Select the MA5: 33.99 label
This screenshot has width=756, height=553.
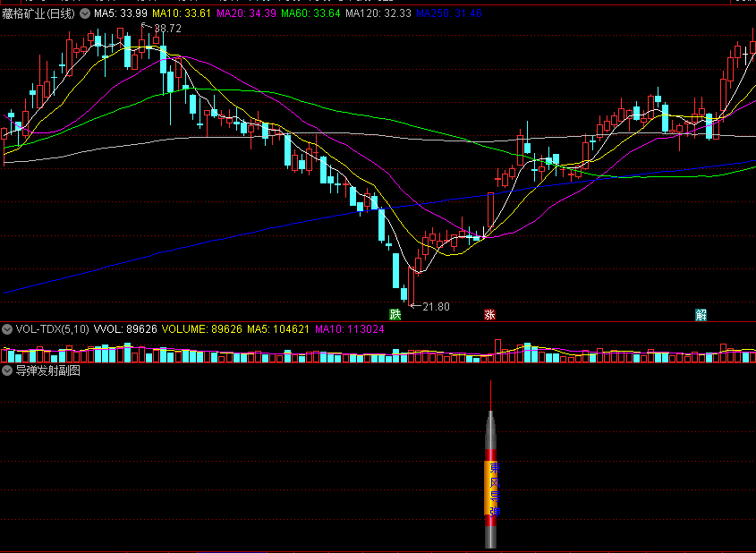[x=121, y=13]
